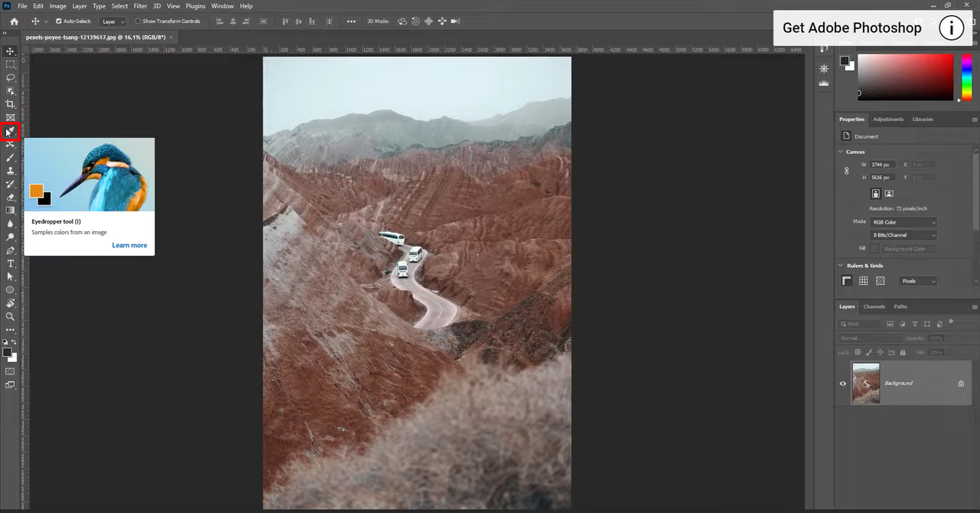Screen dimensions: 980x513
Task: Select the Pen tool
Action: [10, 250]
